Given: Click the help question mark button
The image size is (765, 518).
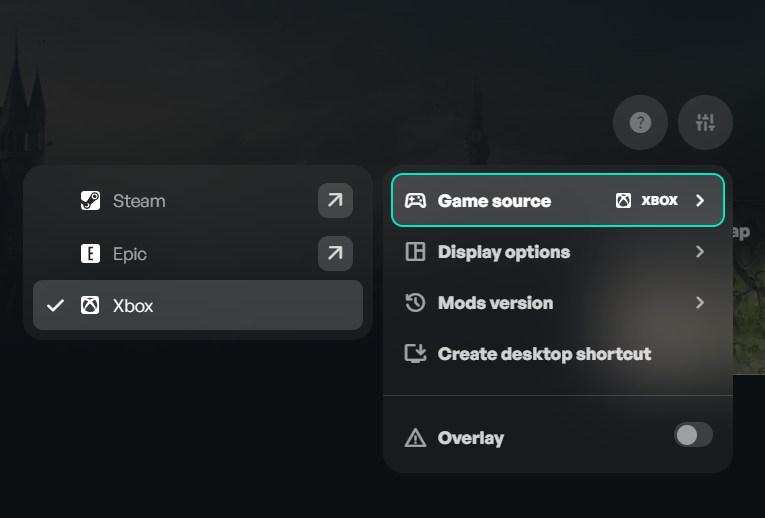Looking at the screenshot, I should [x=640, y=123].
